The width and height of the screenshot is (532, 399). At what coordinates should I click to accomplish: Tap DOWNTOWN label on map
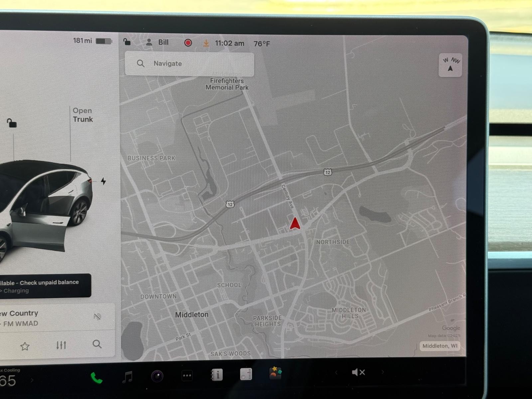(159, 296)
